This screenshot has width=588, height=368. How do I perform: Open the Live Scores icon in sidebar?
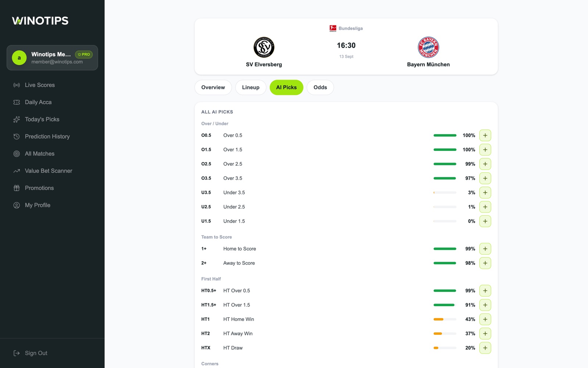[x=17, y=85]
